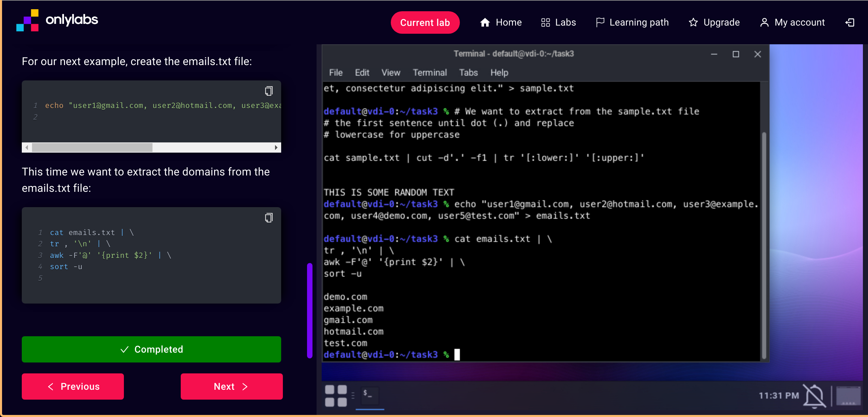Open the terminal Help menu
The height and width of the screenshot is (417, 868).
(499, 73)
